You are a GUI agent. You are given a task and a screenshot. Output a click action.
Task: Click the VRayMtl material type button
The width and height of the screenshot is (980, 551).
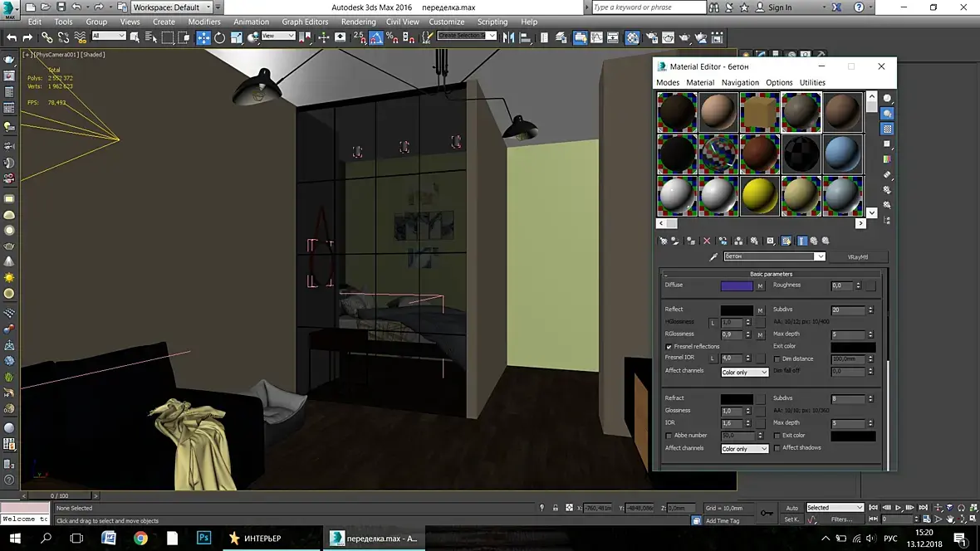point(857,256)
